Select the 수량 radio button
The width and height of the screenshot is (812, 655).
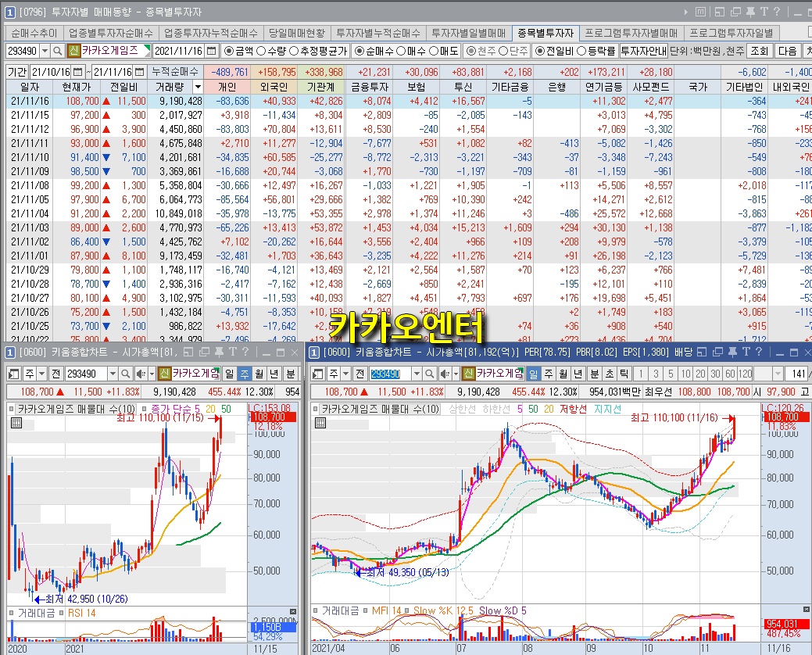pyautogui.click(x=262, y=51)
